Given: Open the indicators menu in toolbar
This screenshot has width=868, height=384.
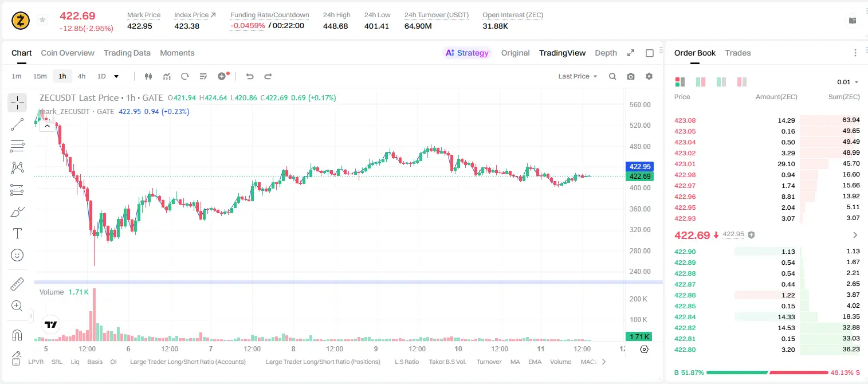Looking at the screenshot, I should tap(167, 76).
